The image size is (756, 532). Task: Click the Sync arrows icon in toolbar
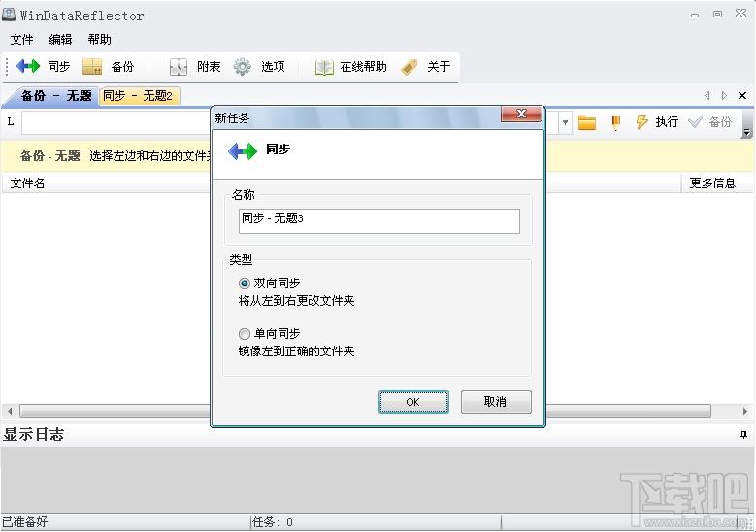tap(28, 66)
